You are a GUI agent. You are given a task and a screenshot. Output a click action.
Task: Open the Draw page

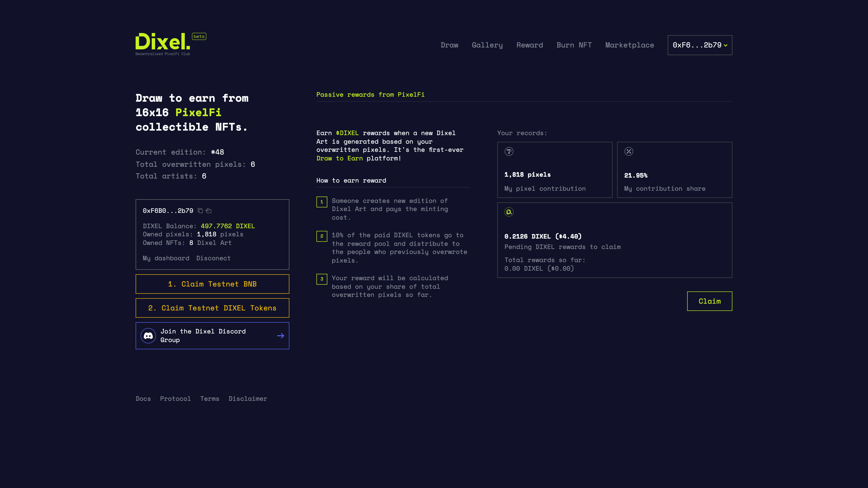(450, 45)
